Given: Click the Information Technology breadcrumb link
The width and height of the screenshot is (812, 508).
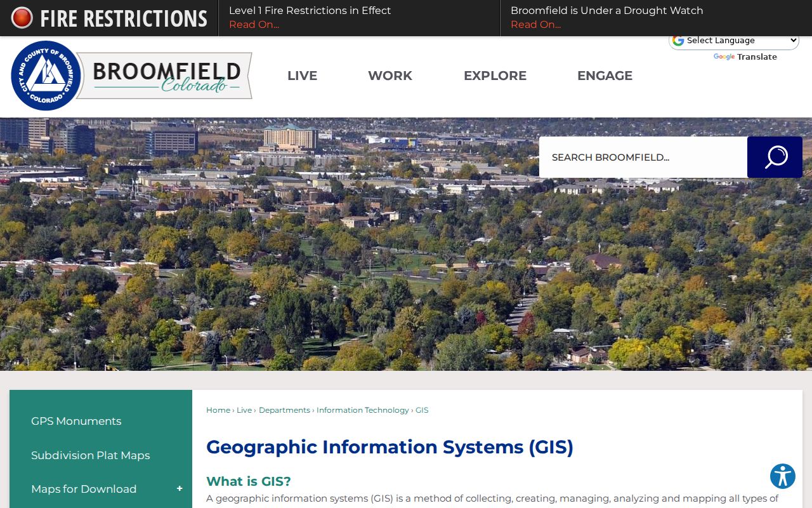Looking at the screenshot, I should click(363, 410).
